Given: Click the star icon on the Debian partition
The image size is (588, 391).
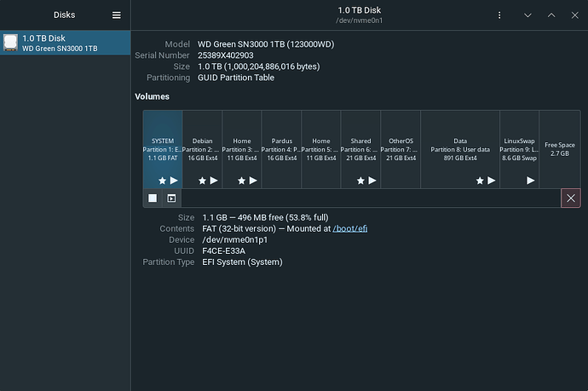Looking at the screenshot, I should click(x=202, y=181).
